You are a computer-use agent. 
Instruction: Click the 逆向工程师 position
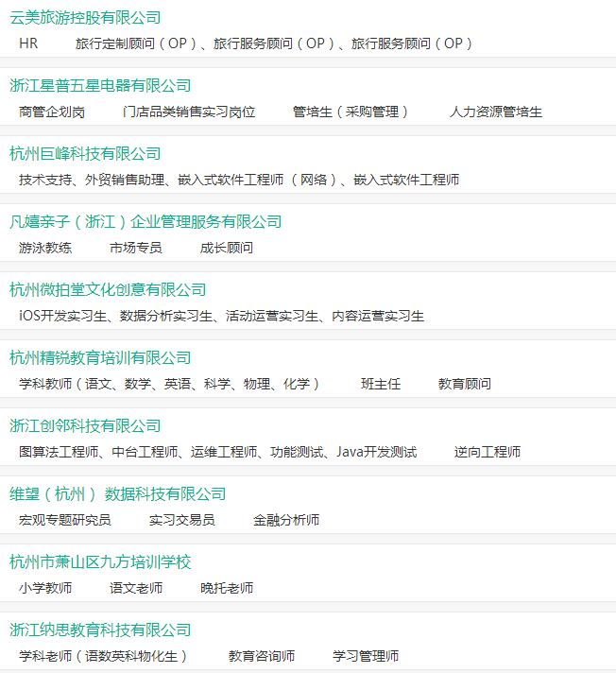(488, 452)
